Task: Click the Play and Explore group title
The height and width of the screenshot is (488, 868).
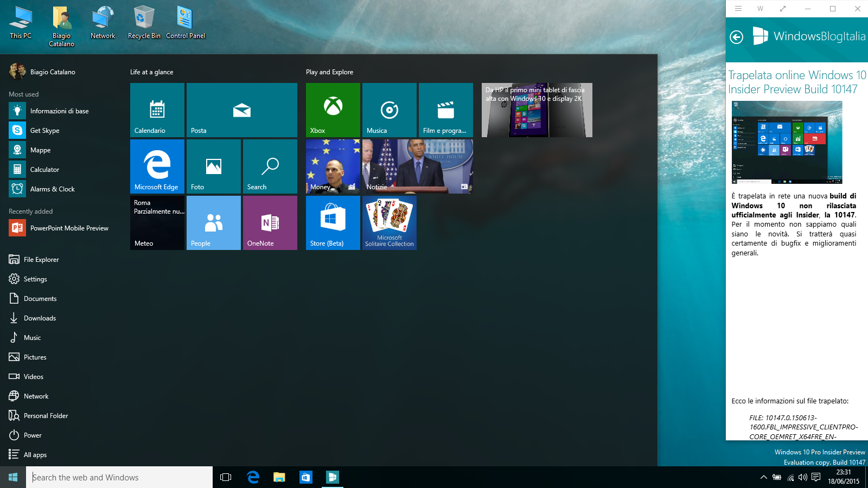Action: pos(329,72)
